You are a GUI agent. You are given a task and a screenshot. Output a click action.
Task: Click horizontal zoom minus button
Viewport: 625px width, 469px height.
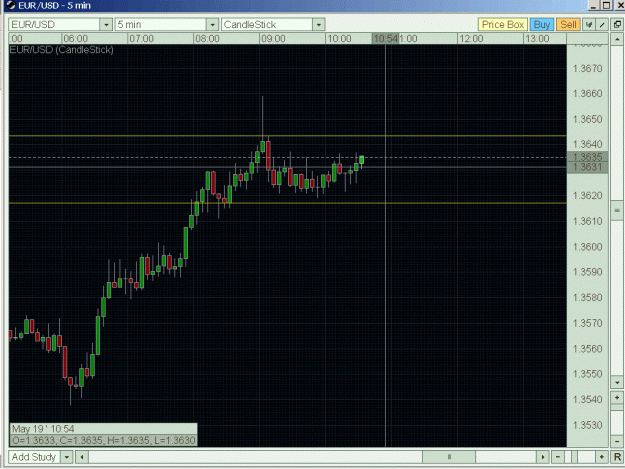point(558,457)
